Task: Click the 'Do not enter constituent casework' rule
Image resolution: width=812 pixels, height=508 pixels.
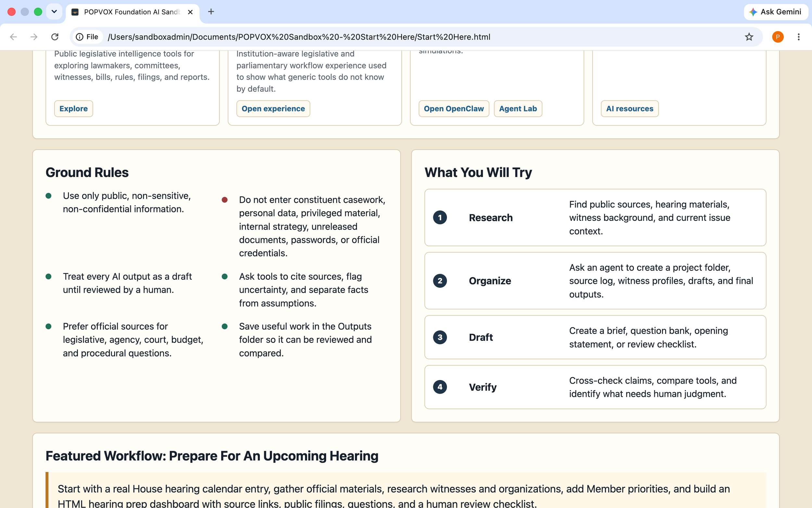Action: tap(312, 226)
